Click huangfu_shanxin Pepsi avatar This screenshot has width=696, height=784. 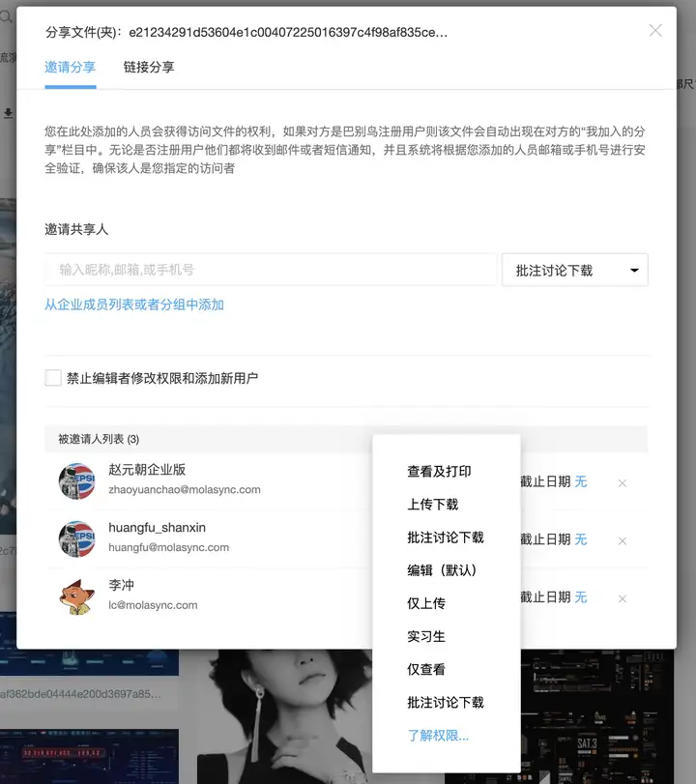coord(77,539)
